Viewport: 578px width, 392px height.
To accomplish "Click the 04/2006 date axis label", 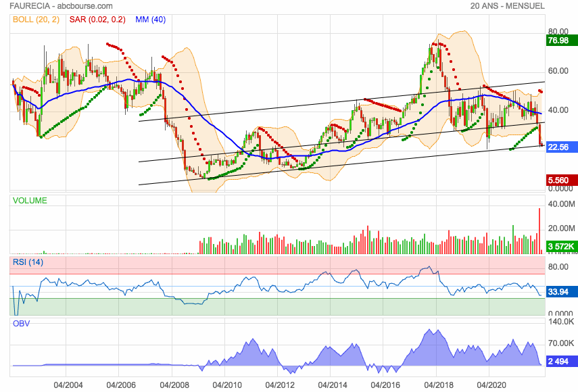I will point(121,385).
